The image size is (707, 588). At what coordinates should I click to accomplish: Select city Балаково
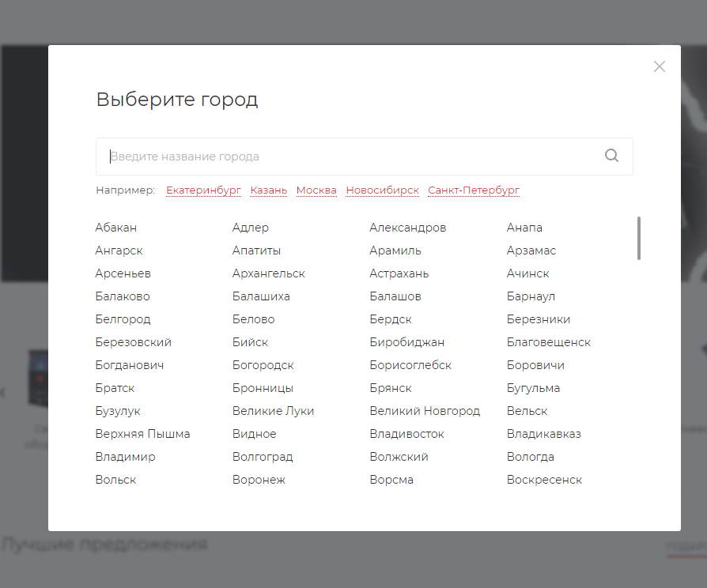pyautogui.click(x=123, y=296)
